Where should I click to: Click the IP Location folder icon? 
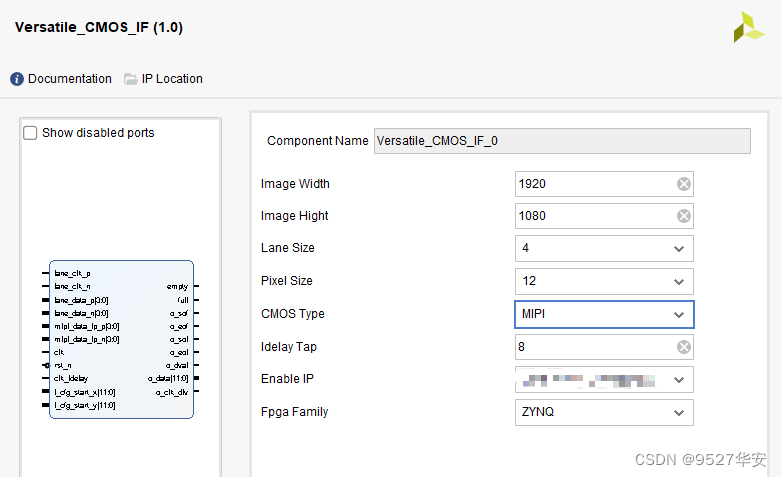131,79
